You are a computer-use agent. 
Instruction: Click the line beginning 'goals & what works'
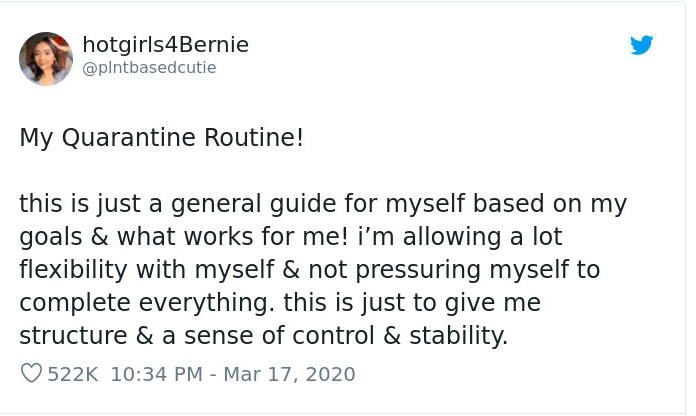click(291, 237)
